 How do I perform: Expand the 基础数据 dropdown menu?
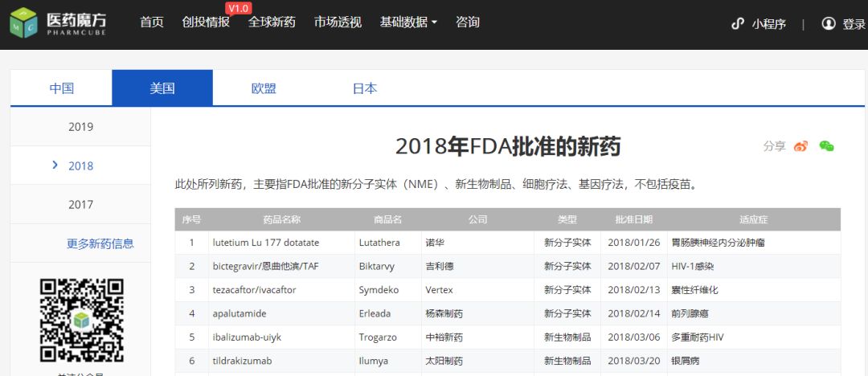pyautogui.click(x=408, y=22)
